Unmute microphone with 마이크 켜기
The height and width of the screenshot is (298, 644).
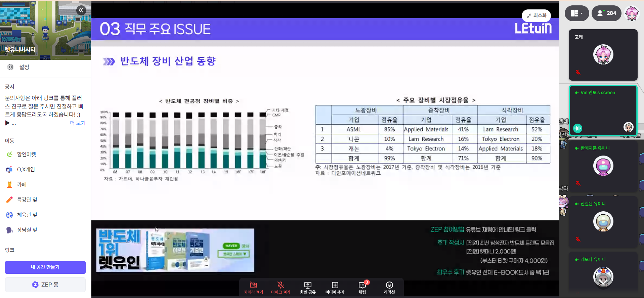click(281, 288)
